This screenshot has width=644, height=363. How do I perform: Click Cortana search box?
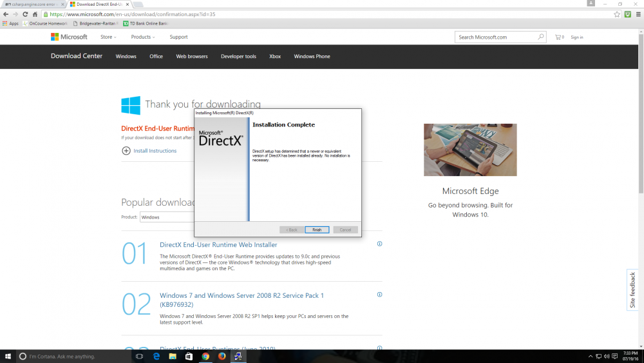74,357
